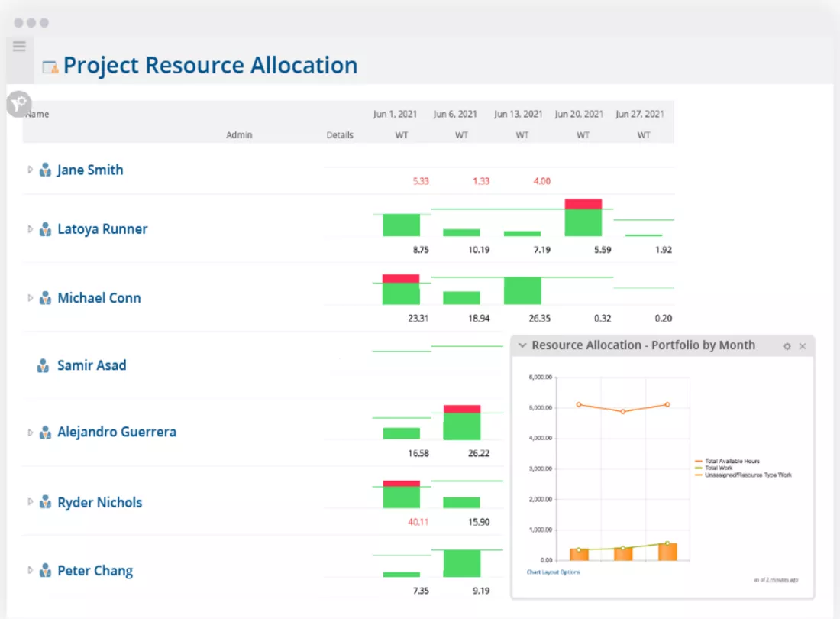This screenshot has height=619, width=840.
Task: Click Ryder Nichols' resource avatar icon
Action: pyautogui.click(x=46, y=502)
